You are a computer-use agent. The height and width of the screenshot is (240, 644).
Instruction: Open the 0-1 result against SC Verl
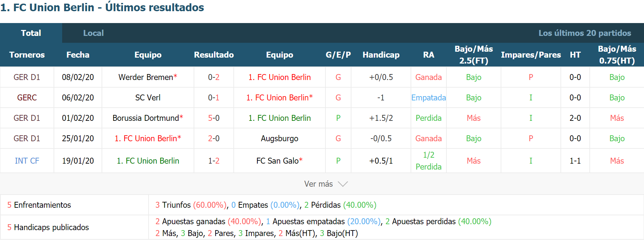tap(214, 97)
